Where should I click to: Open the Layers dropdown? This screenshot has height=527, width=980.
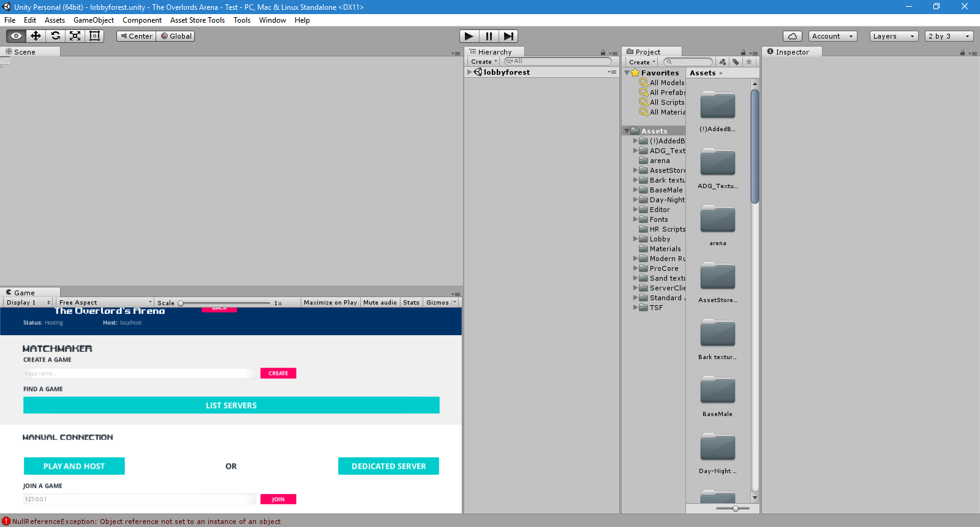894,36
